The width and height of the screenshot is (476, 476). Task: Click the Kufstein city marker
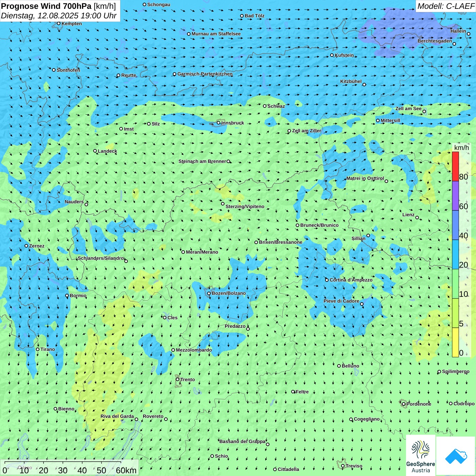coord(332,55)
